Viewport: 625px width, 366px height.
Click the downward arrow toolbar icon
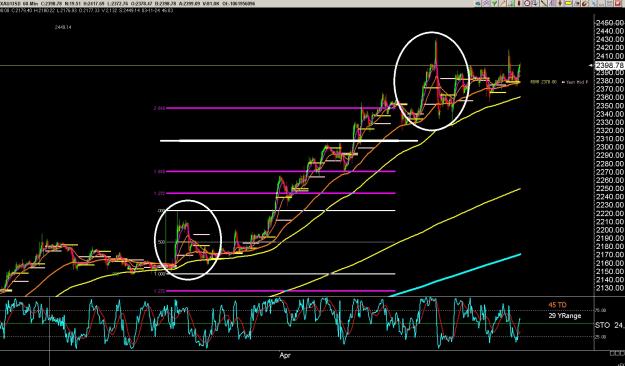pyautogui.click(x=535, y=3)
